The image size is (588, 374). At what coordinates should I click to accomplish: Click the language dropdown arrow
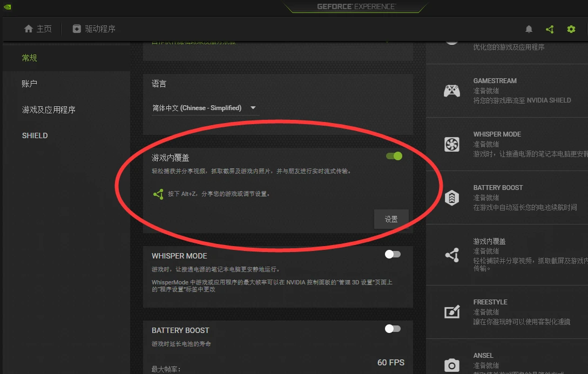[253, 108]
